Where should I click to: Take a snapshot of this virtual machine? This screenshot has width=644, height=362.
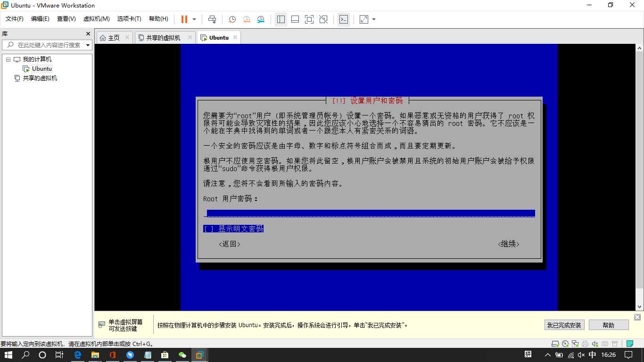pos(232,19)
